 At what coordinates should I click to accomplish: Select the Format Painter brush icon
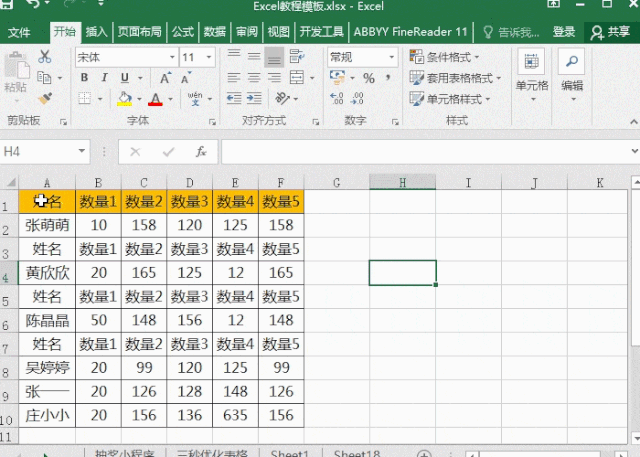tap(44, 98)
